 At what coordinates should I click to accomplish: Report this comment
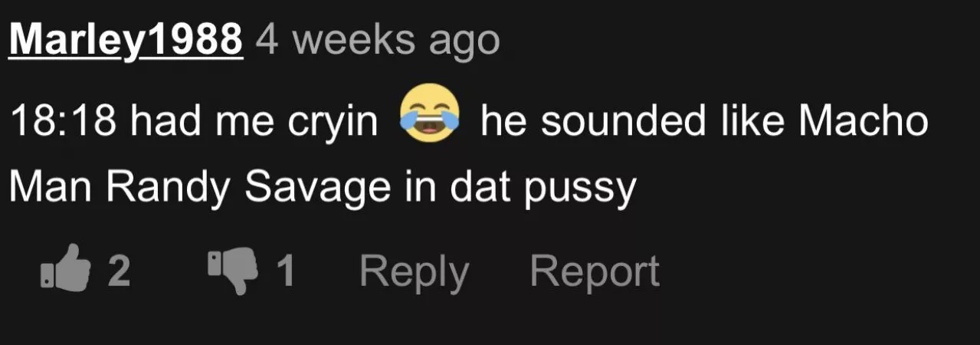point(594,271)
